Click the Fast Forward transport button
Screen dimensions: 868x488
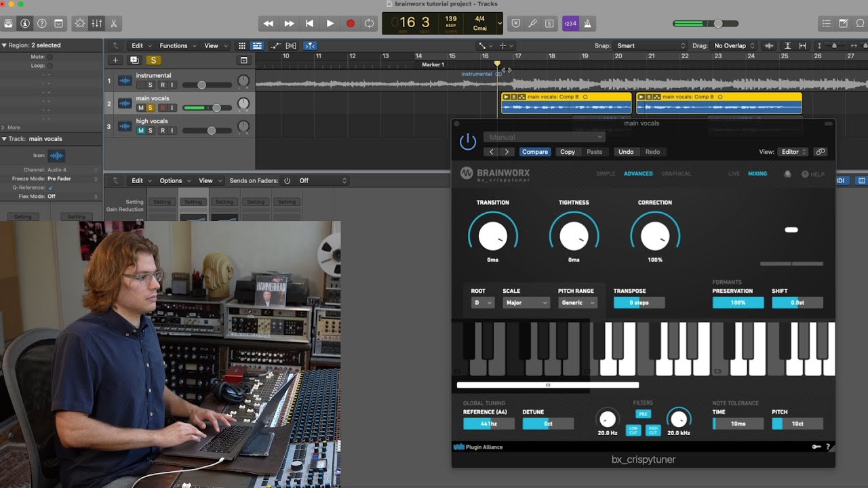pos(289,23)
